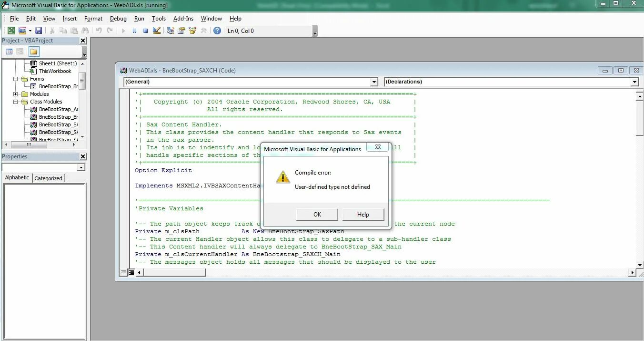Click View Code icon in Project panel
644x341 pixels.
(x=9, y=52)
